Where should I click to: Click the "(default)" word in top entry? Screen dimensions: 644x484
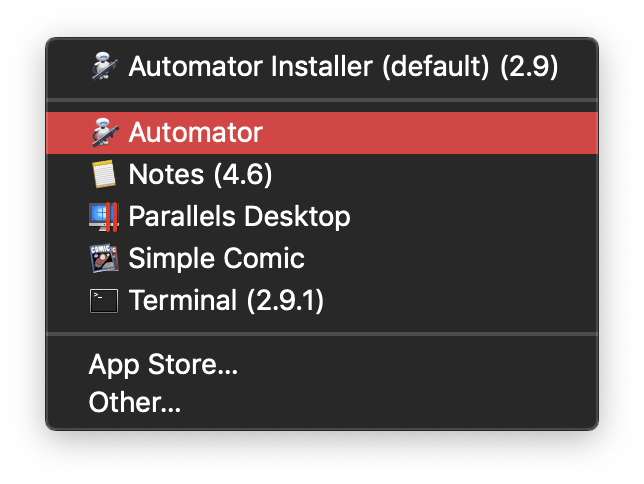click(435, 67)
